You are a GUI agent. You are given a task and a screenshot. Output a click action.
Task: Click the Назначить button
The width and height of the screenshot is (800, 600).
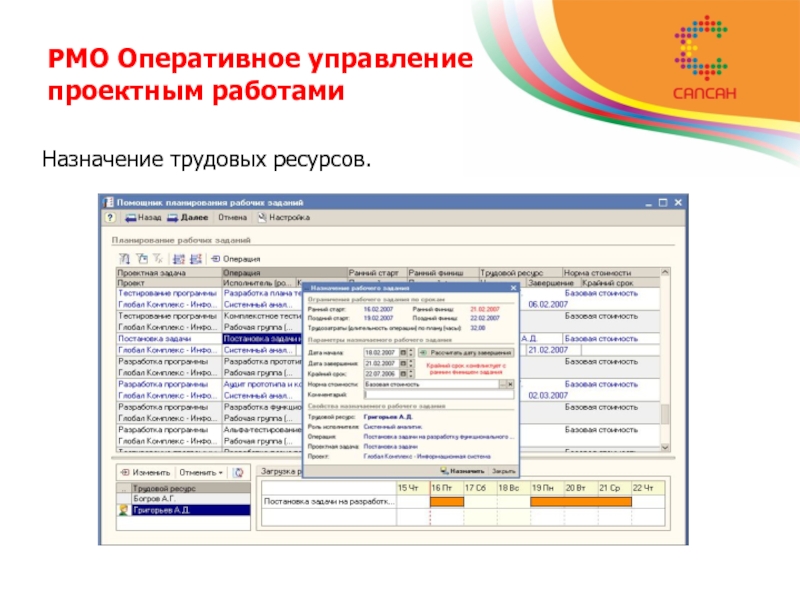pyautogui.click(x=462, y=471)
